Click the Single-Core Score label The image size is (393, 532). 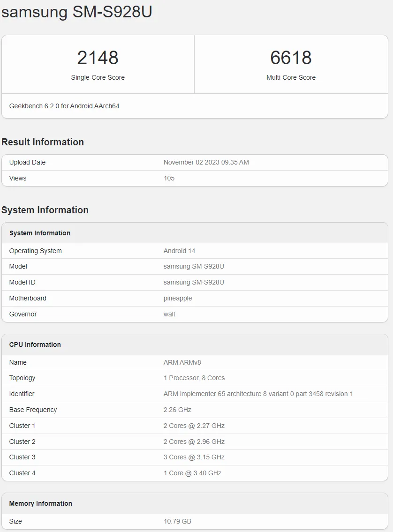[x=98, y=77]
